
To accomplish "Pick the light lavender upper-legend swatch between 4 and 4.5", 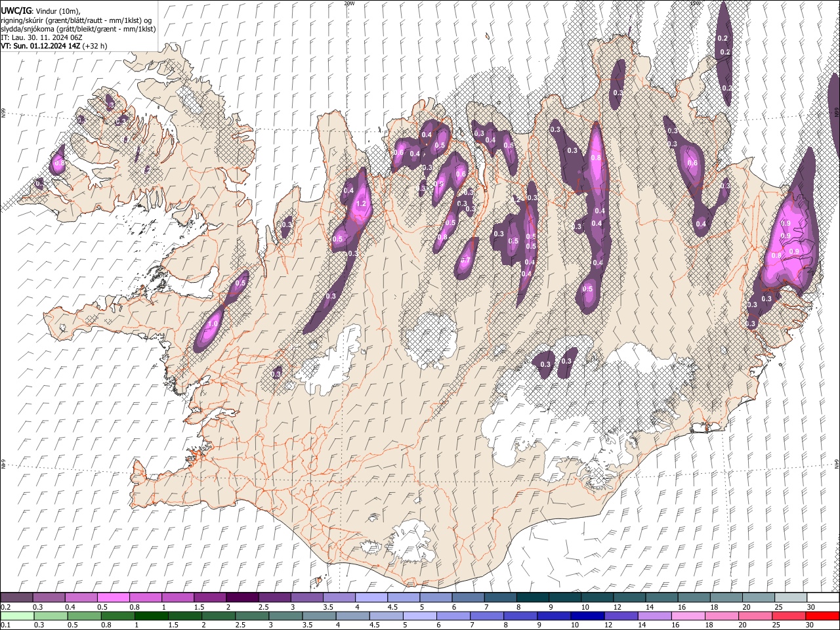I will [371, 597].
